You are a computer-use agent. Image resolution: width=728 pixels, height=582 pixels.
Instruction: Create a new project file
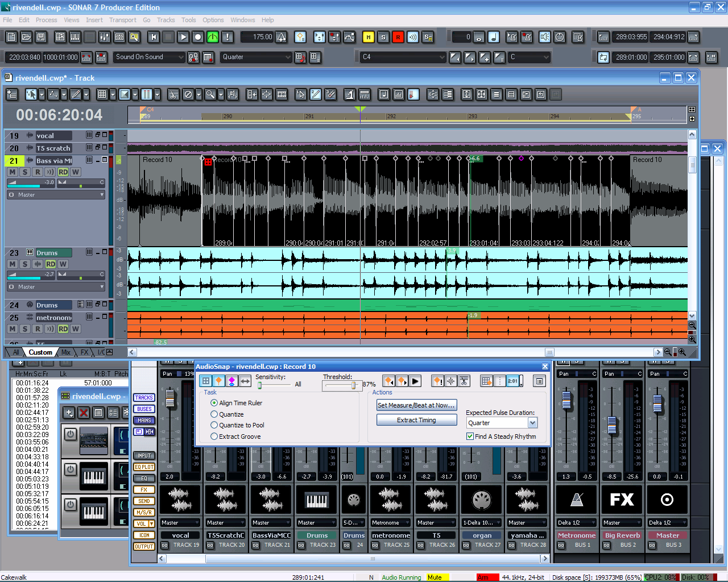[x=11, y=37]
